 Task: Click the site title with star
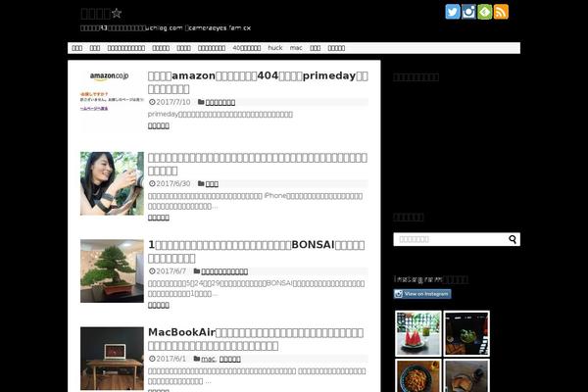[x=101, y=13]
